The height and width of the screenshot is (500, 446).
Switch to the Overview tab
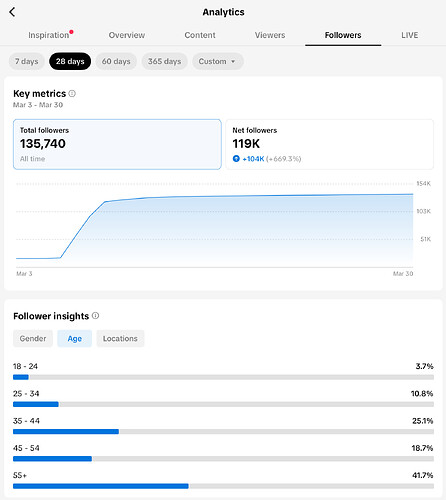tap(127, 35)
